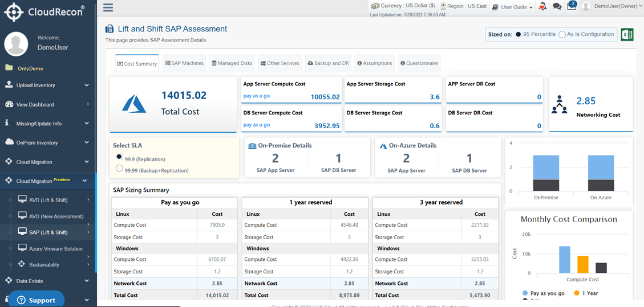This screenshot has width=644, height=307.
Task: Click the SAP Assessment page title icon
Action: click(x=110, y=29)
